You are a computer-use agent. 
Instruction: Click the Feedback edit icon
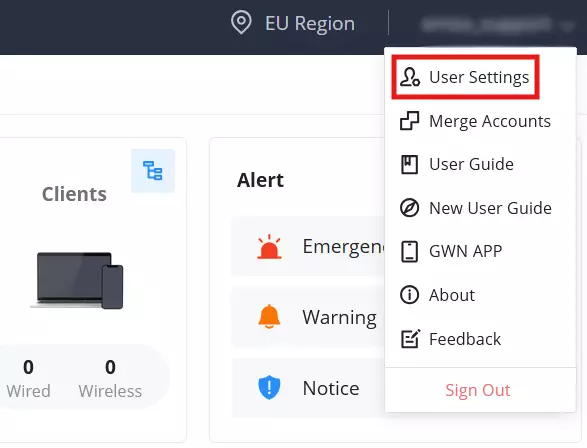coord(410,338)
